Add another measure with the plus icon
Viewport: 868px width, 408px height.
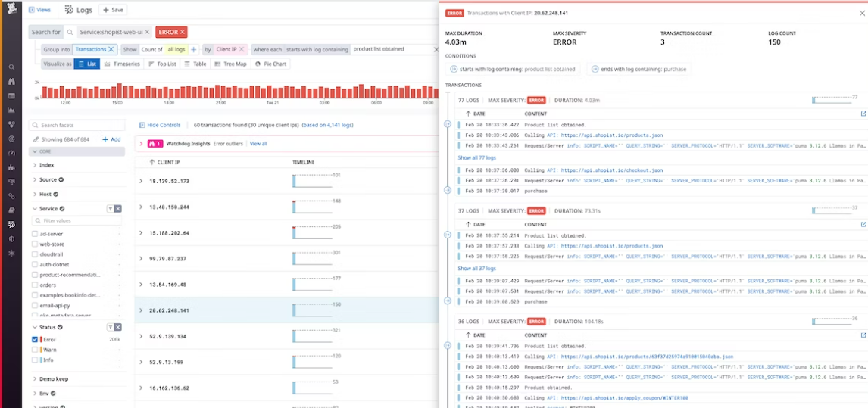[194, 49]
